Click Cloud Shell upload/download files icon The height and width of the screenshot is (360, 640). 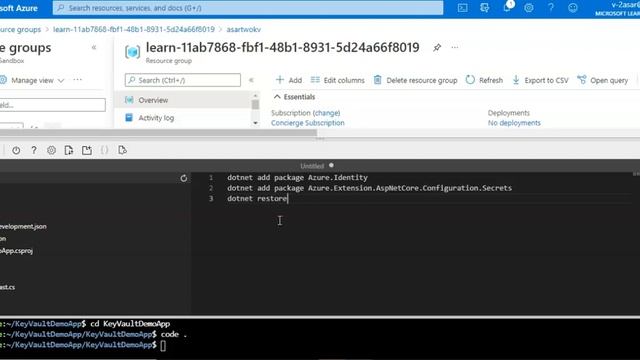pyautogui.click(x=69, y=150)
